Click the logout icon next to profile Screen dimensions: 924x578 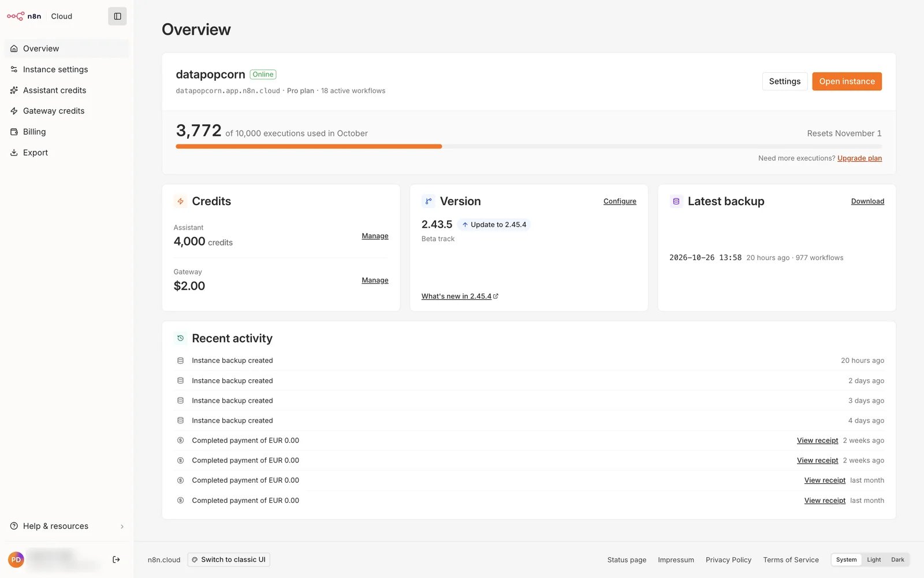click(x=116, y=560)
